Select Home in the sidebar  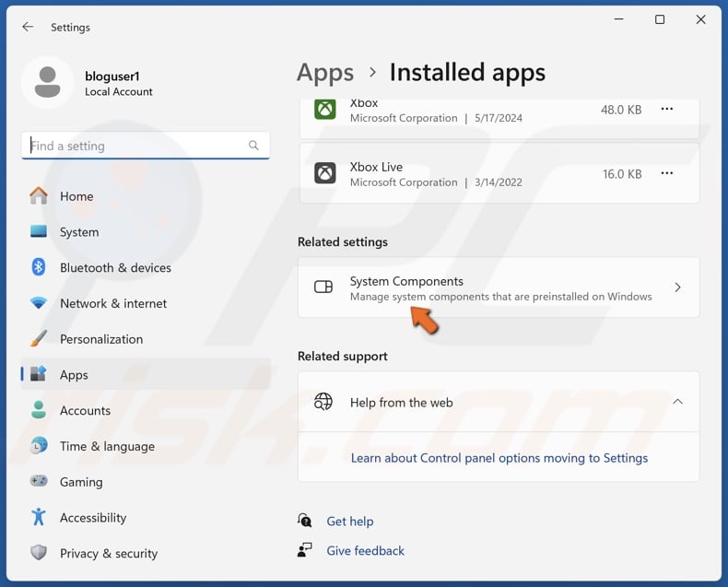[76, 196]
